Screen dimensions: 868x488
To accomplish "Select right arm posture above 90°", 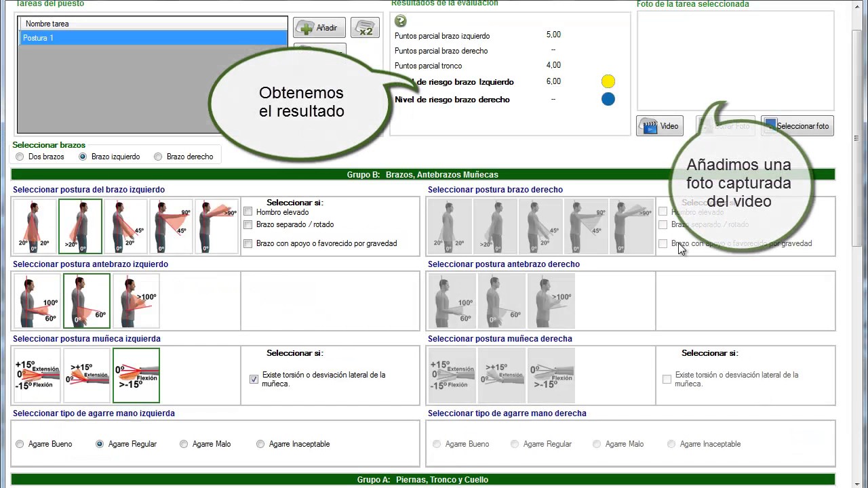I will [631, 226].
